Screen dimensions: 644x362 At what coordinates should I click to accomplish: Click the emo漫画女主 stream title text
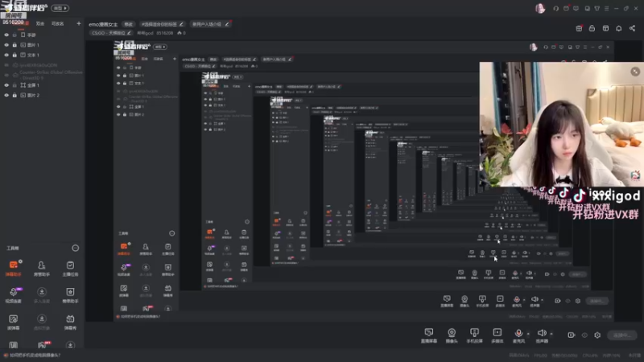click(103, 24)
